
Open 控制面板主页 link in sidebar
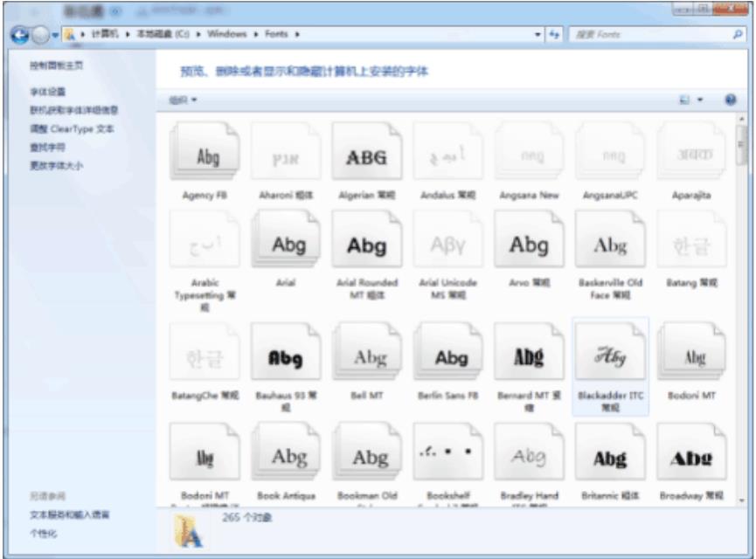57,66
